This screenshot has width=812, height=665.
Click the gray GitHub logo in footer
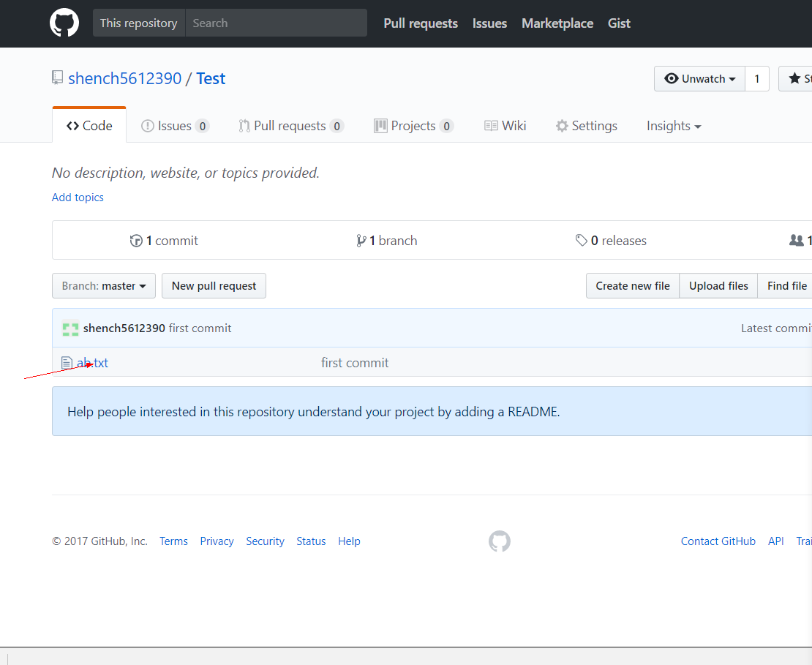pos(499,541)
